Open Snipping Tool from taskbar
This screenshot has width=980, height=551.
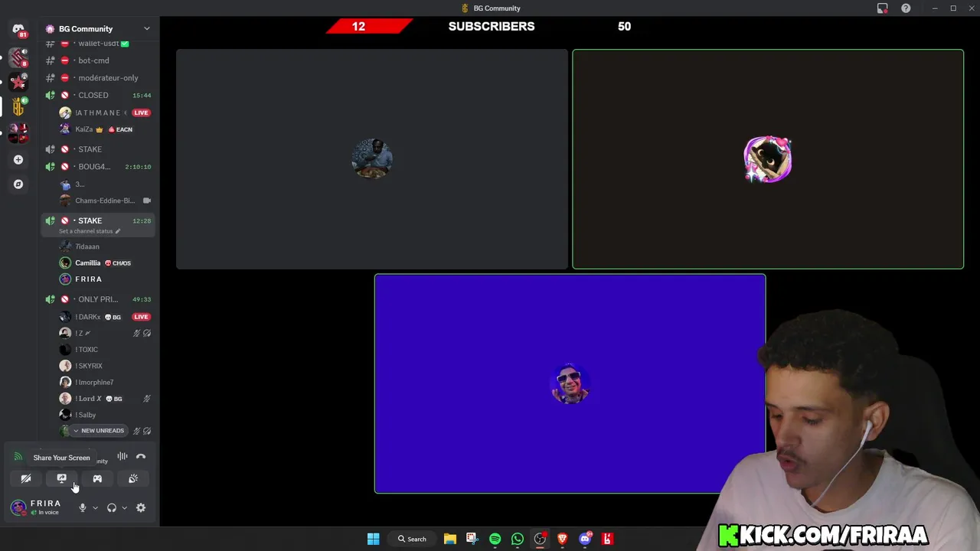(x=472, y=539)
